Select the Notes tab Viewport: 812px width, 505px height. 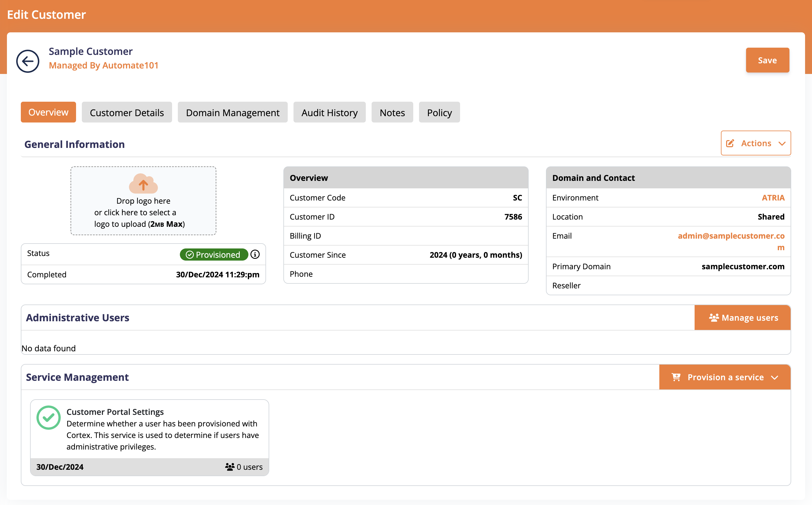point(392,112)
